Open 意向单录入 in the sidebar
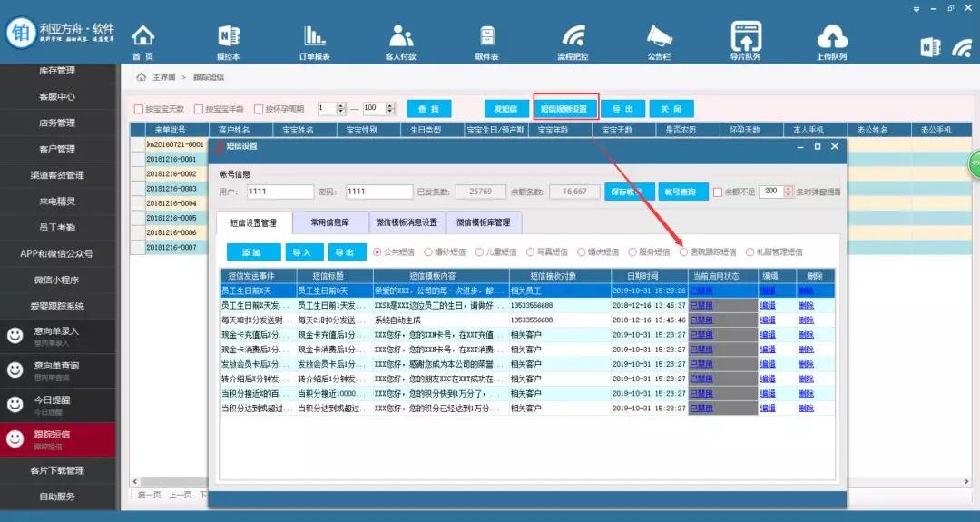 tap(56, 334)
